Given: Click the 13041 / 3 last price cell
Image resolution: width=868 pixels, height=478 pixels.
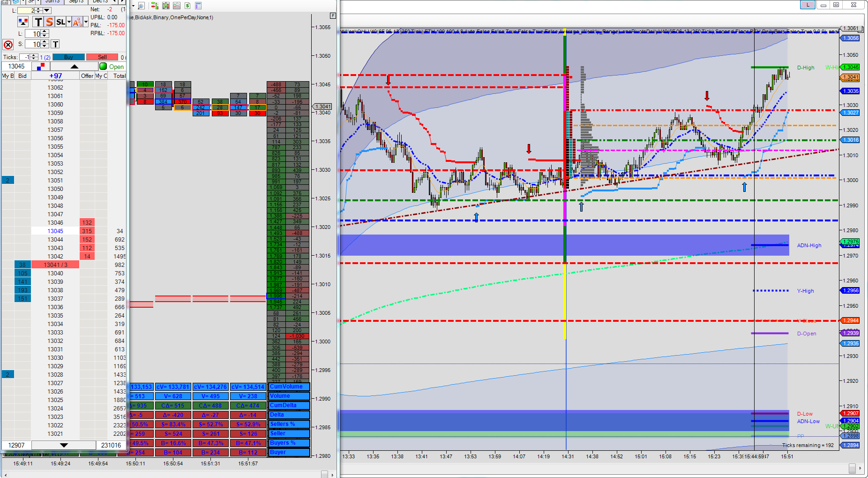Looking at the screenshot, I should (x=55, y=265).
